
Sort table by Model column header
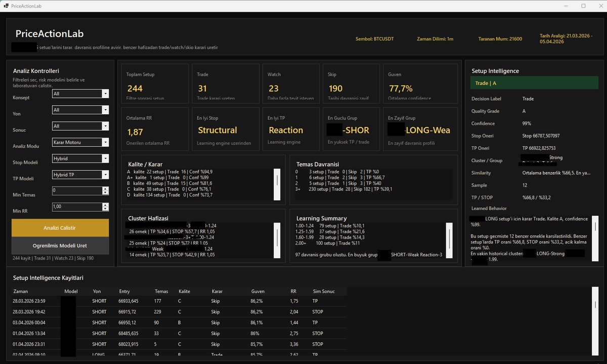tap(71, 291)
